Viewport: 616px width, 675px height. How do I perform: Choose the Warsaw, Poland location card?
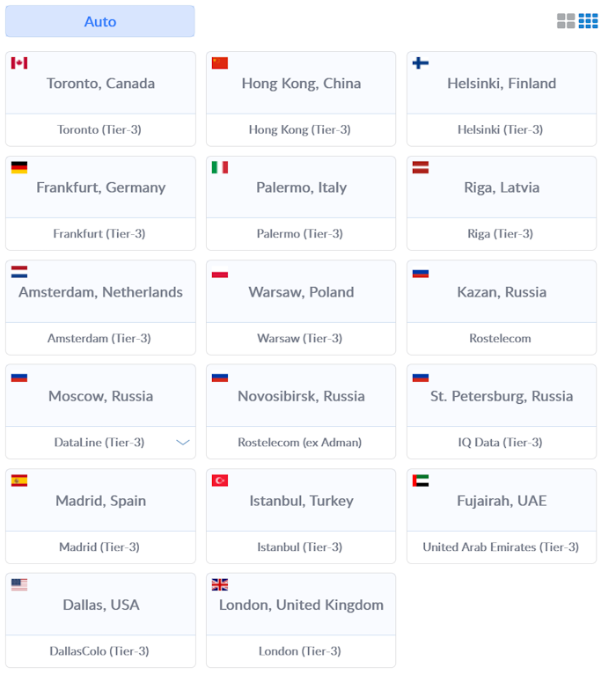[301, 292]
